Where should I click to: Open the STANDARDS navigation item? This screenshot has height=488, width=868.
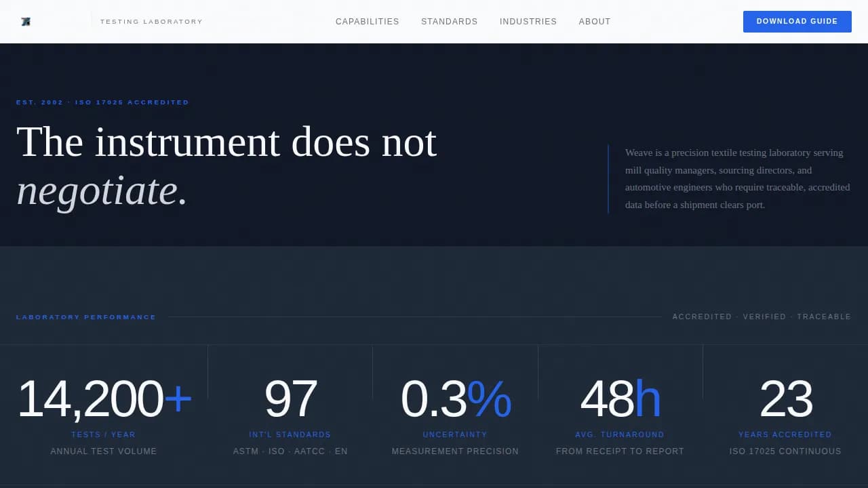[x=449, y=21]
